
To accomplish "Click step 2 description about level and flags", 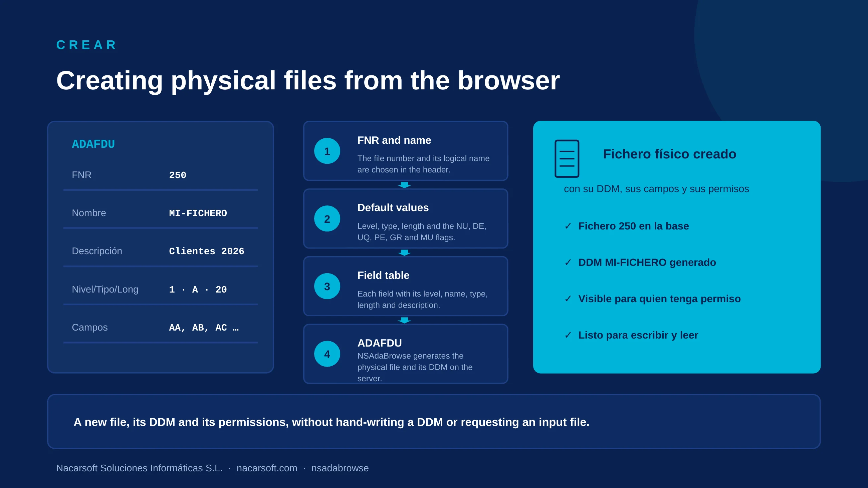I will pyautogui.click(x=422, y=232).
